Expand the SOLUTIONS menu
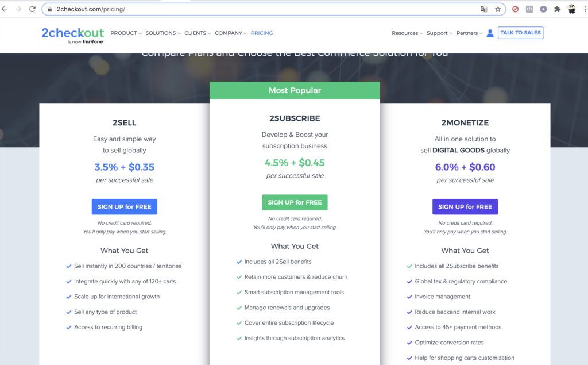 tap(163, 33)
